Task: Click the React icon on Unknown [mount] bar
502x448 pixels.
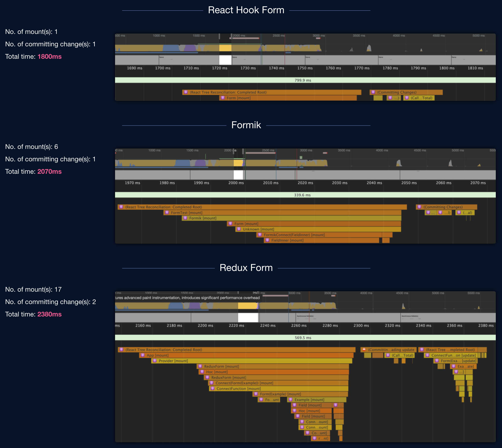Action: point(239,229)
